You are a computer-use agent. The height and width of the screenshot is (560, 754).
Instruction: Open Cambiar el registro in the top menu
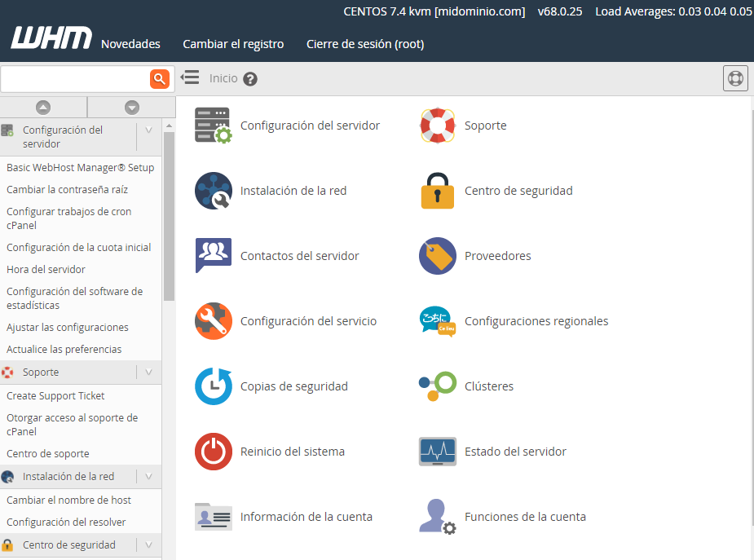233,44
